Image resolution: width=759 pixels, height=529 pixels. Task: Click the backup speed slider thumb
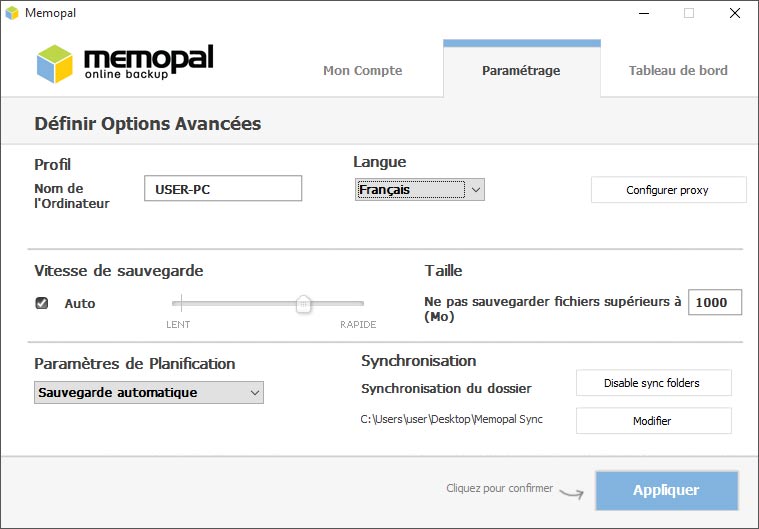point(304,304)
